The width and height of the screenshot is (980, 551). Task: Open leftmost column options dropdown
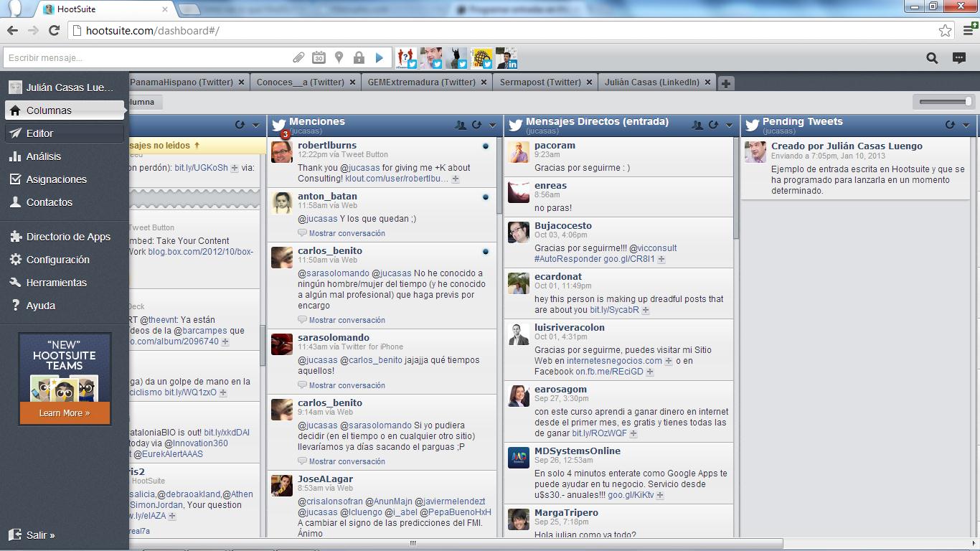point(255,125)
